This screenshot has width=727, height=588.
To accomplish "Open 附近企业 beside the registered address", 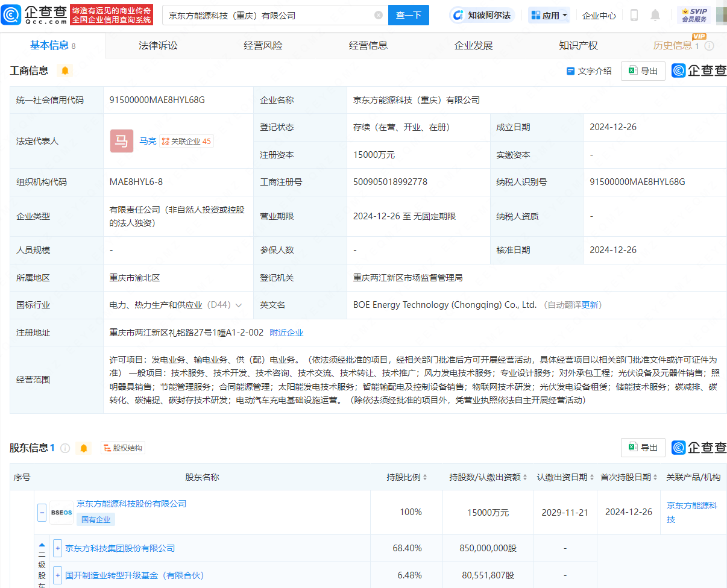I will (286, 333).
